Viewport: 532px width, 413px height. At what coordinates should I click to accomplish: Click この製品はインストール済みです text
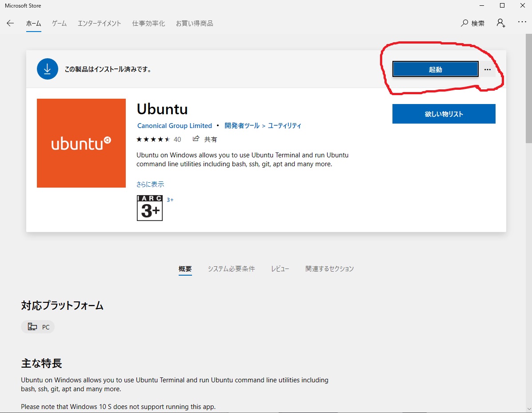(108, 69)
